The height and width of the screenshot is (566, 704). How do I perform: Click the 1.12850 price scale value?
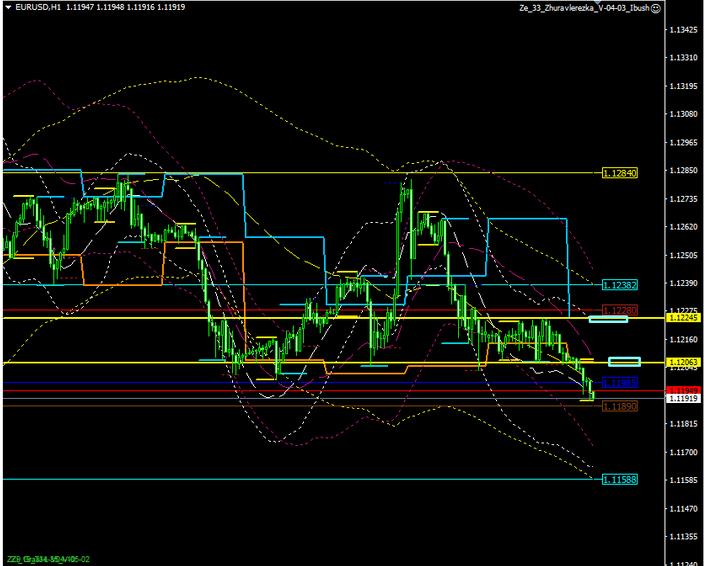pos(684,171)
